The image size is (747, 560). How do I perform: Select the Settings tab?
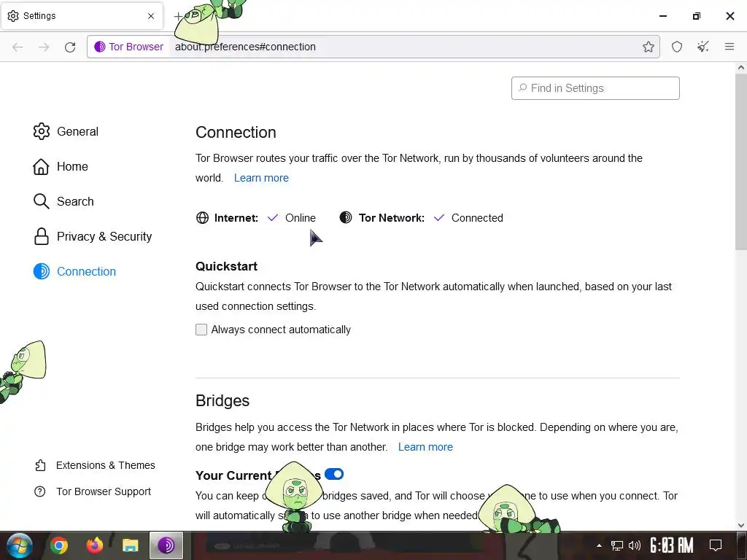tap(82, 16)
